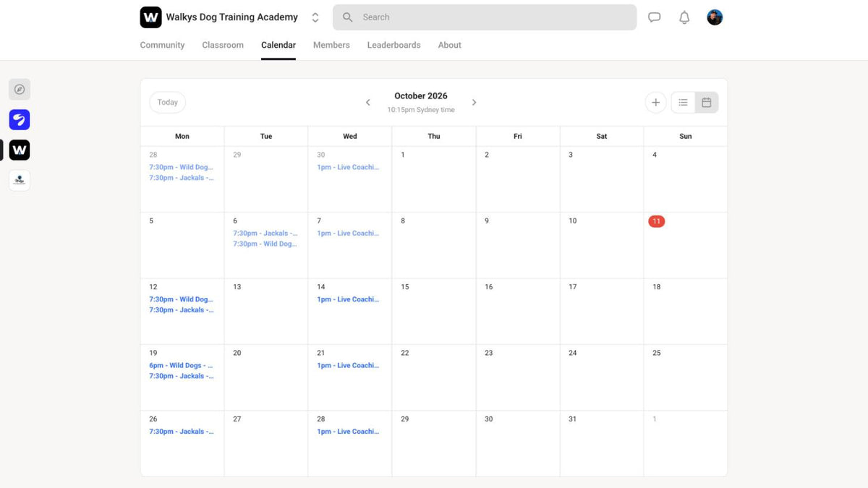
Task: Open Oct 26 7:30pm Jackals event
Action: (x=182, y=432)
